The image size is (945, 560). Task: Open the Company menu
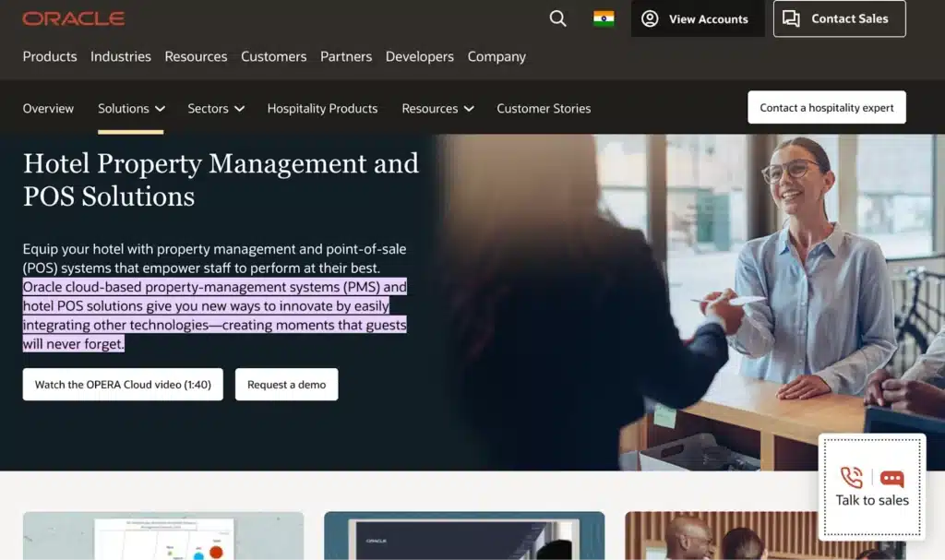pos(496,56)
